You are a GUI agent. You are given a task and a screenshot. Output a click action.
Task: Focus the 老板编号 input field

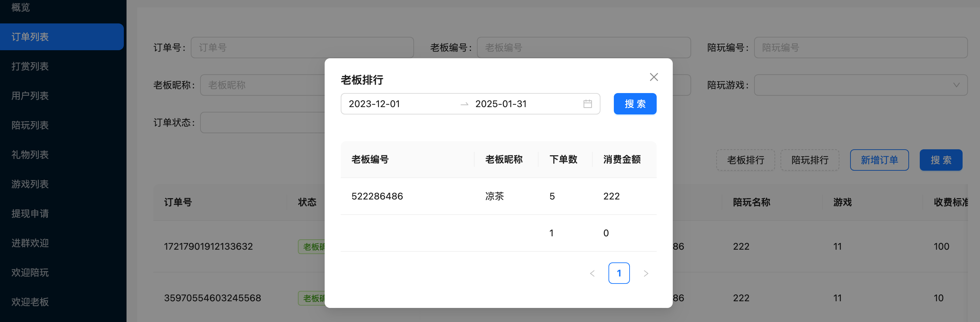(584, 48)
